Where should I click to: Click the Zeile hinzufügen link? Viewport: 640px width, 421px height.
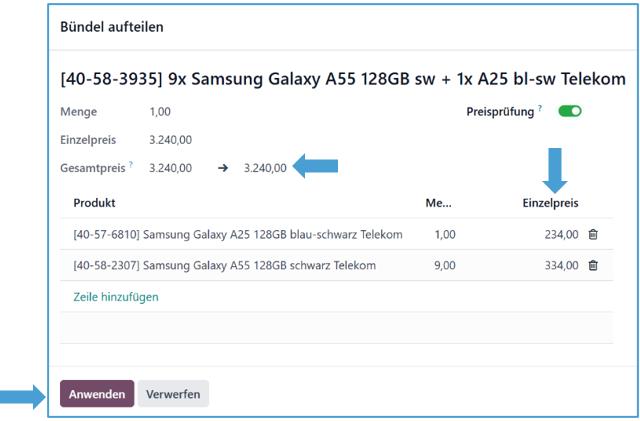coord(116,297)
